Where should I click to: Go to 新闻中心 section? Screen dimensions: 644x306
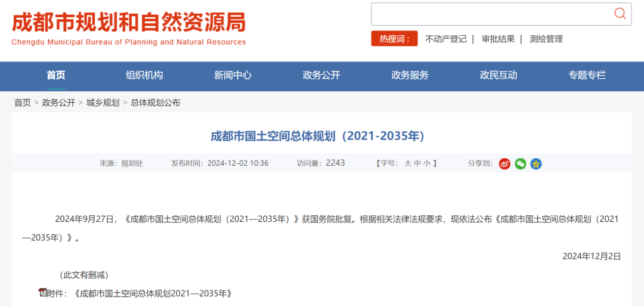233,76
